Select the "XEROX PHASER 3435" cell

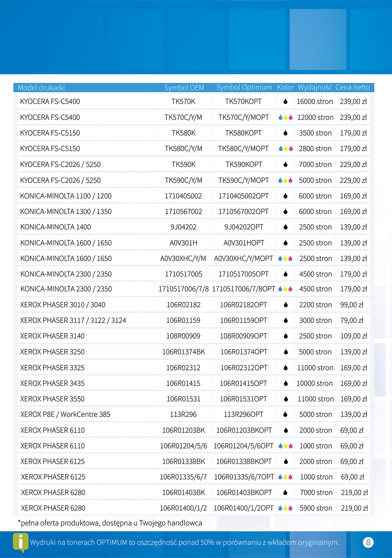[x=52, y=383]
